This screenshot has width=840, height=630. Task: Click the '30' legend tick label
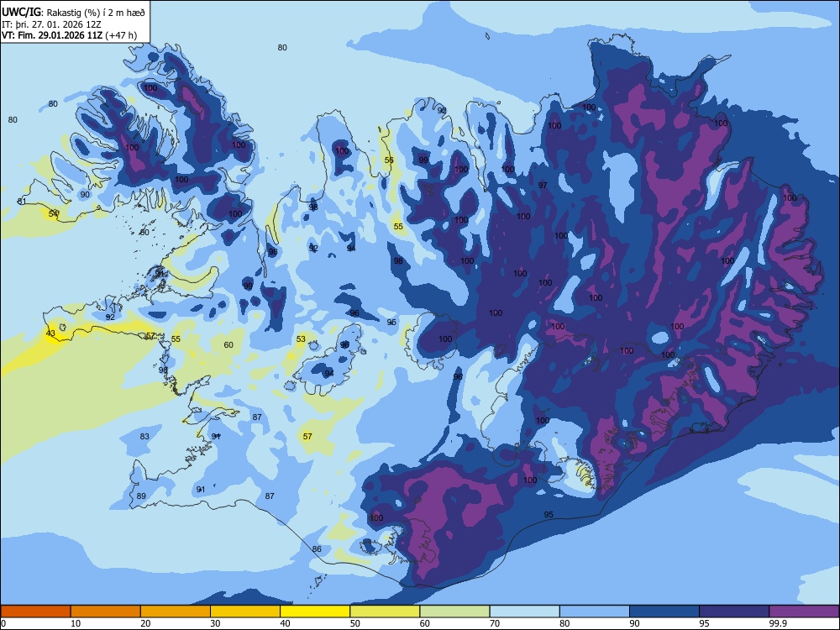[x=215, y=623]
